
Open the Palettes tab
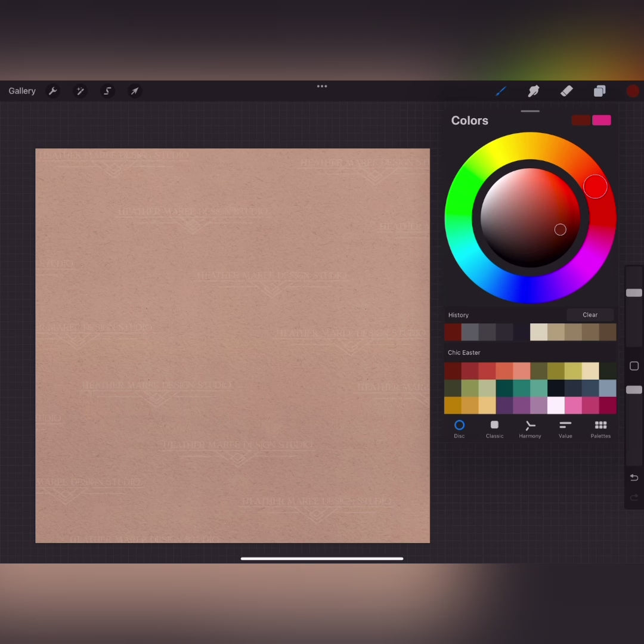tap(600, 429)
